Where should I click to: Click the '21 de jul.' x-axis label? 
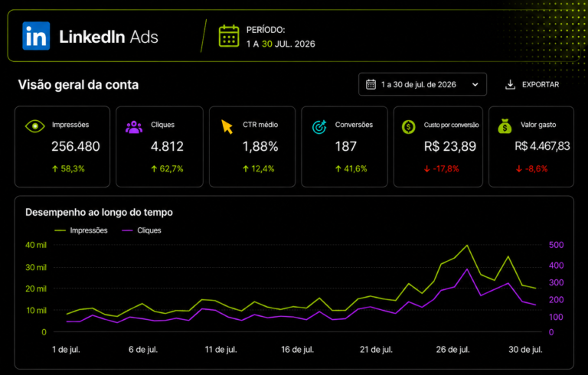point(376,350)
